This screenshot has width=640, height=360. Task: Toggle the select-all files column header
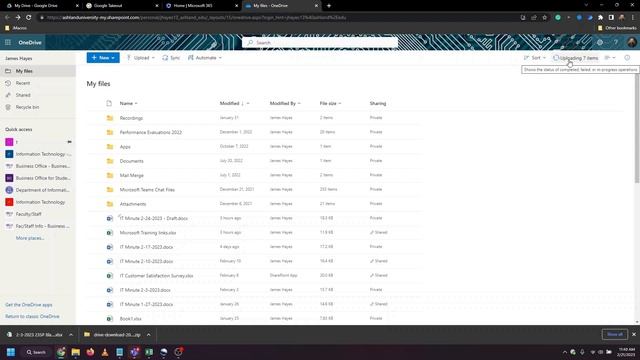pyautogui.click(x=109, y=103)
